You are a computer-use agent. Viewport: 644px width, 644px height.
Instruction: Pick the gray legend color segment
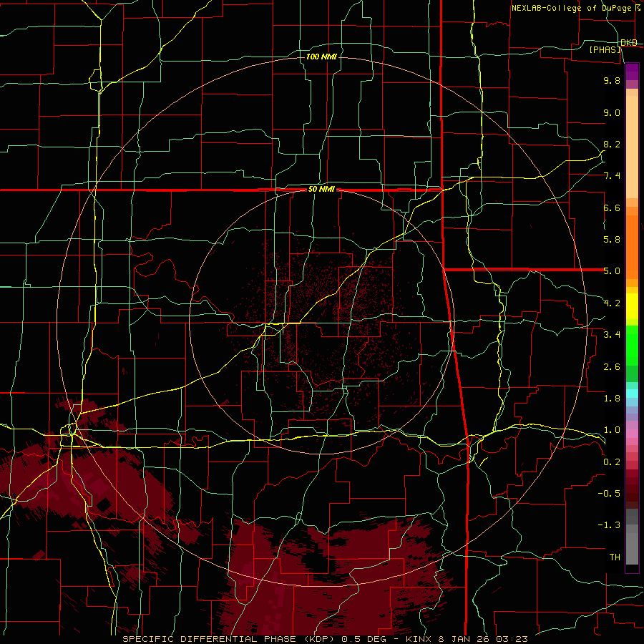(632, 548)
